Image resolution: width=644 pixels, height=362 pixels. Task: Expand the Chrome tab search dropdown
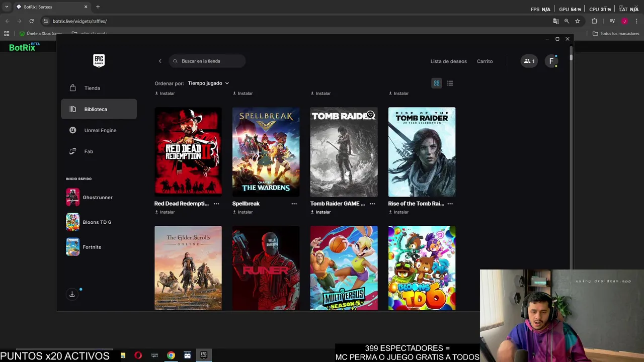7,7
